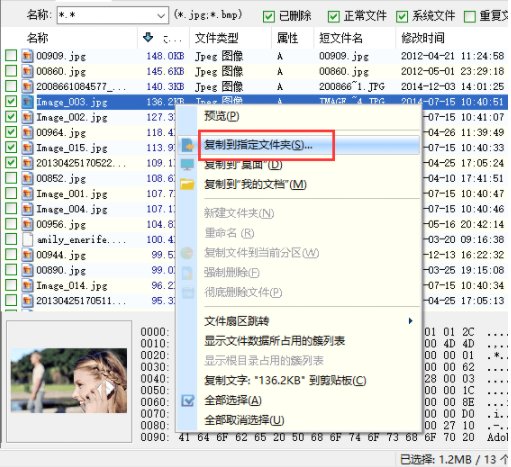Uncheck the 已删除 filter checkbox

coord(269,16)
